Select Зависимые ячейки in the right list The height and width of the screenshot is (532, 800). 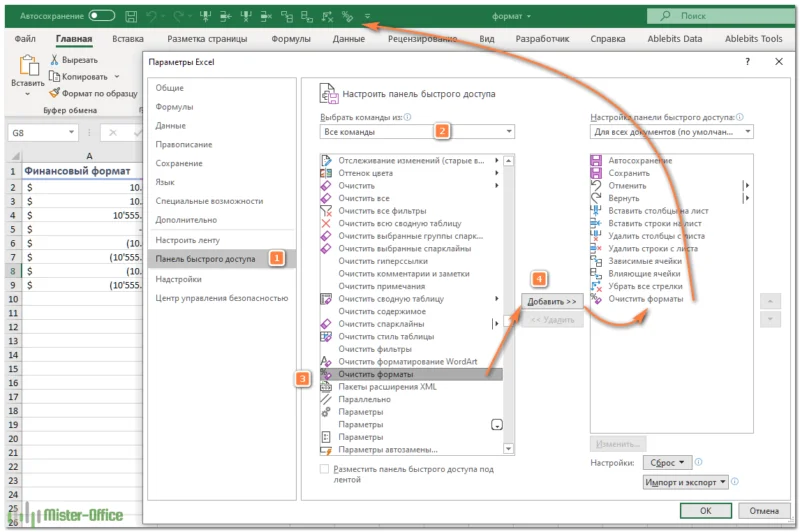(x=644, y=261)
